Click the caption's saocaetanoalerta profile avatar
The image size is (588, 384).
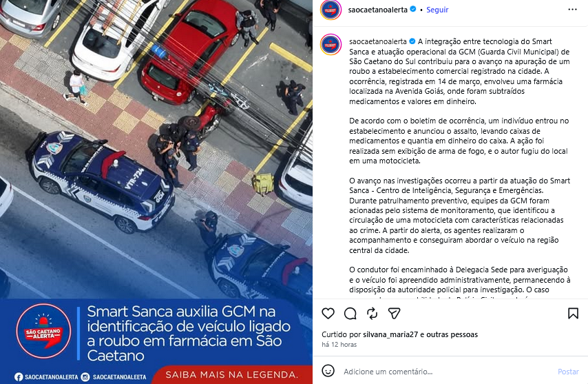click(x=330, y=44)
